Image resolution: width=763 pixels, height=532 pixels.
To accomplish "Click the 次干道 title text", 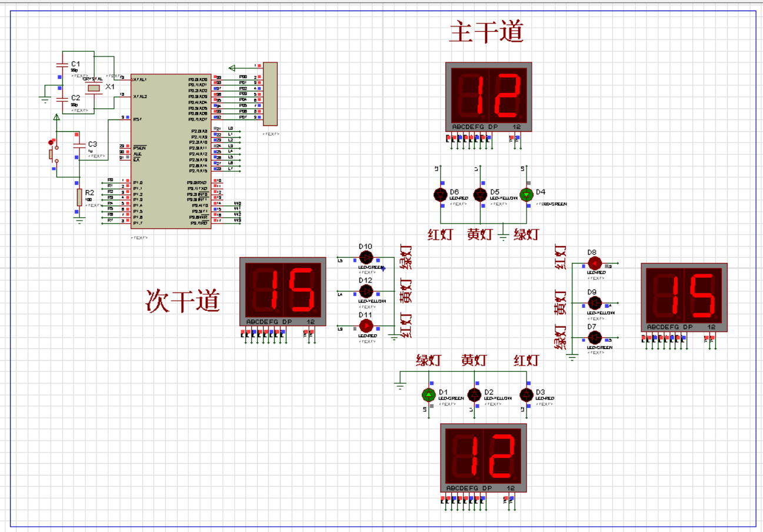I will [182, 301].
